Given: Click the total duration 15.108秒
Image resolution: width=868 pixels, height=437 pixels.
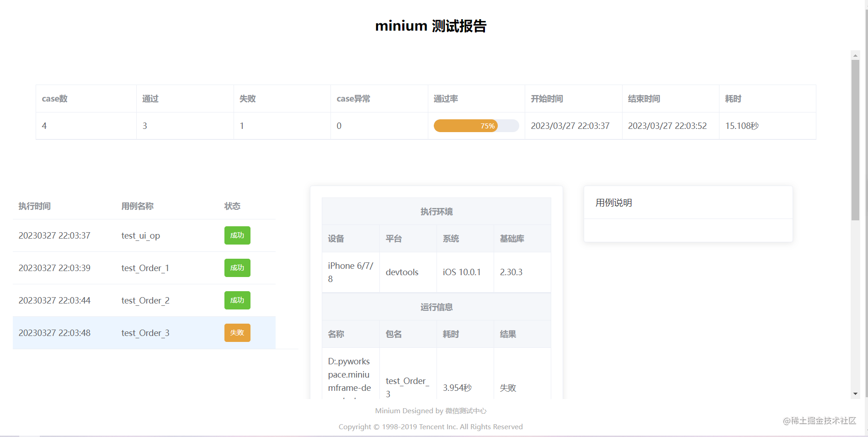Looking at the screenshot, I should point(742,126).
